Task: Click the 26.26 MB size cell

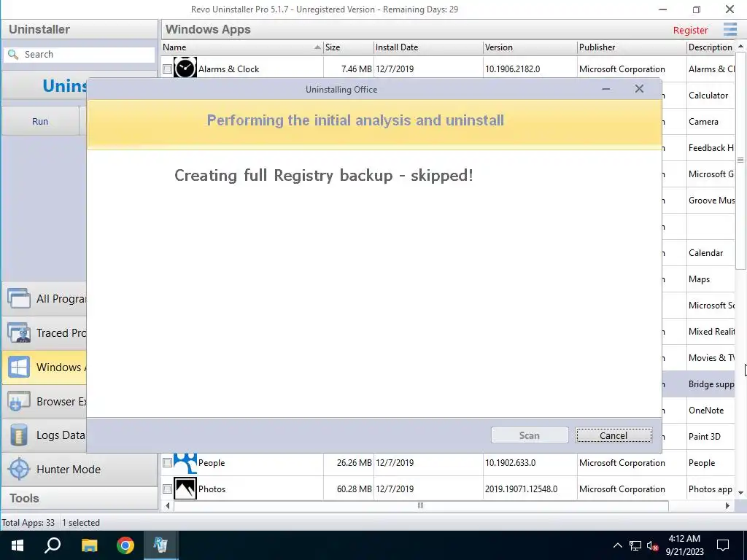Action: click(x=354, y=463)
